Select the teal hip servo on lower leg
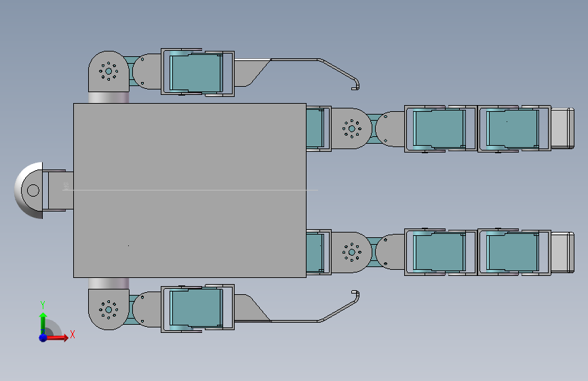The width and height of the screenshot is (588, 381). click(x=315, y=252)
